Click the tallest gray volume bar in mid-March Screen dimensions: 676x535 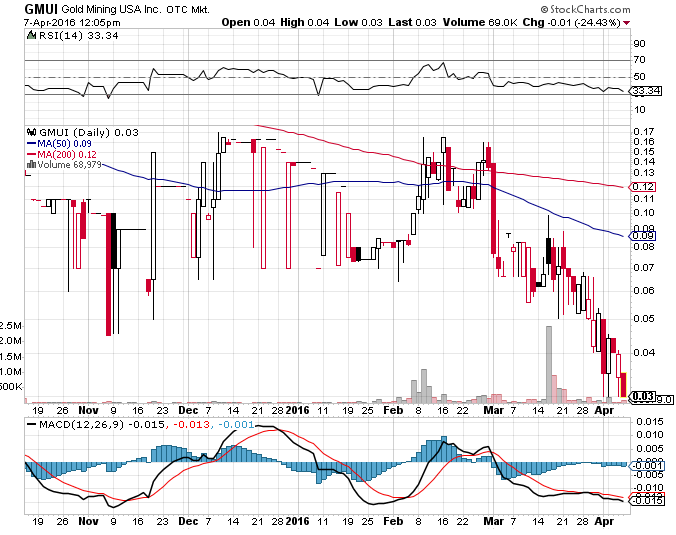pyautogui.click(x=549, y=364)
